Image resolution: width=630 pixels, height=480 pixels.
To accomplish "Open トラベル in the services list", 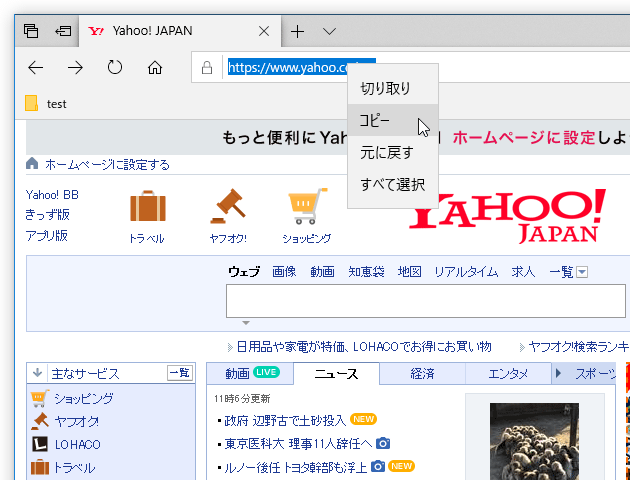I will (74, 468).
